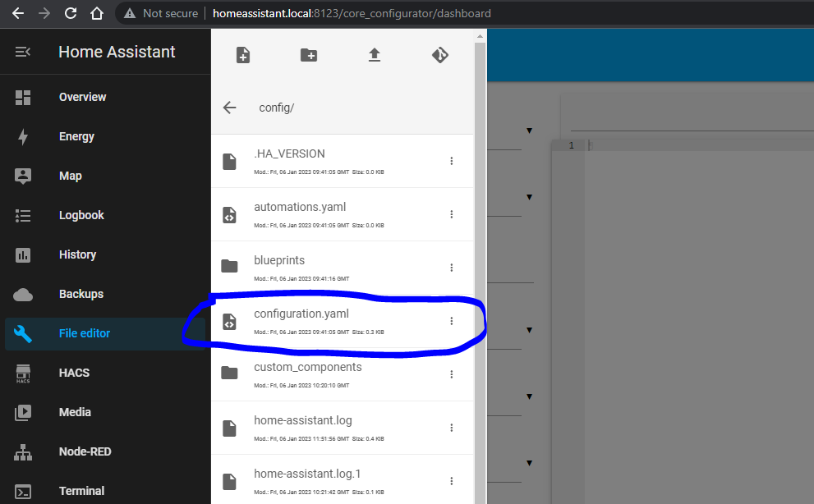Click the browser home icon
The height and width of the screenshot is (504, 814).
point(97,13)
